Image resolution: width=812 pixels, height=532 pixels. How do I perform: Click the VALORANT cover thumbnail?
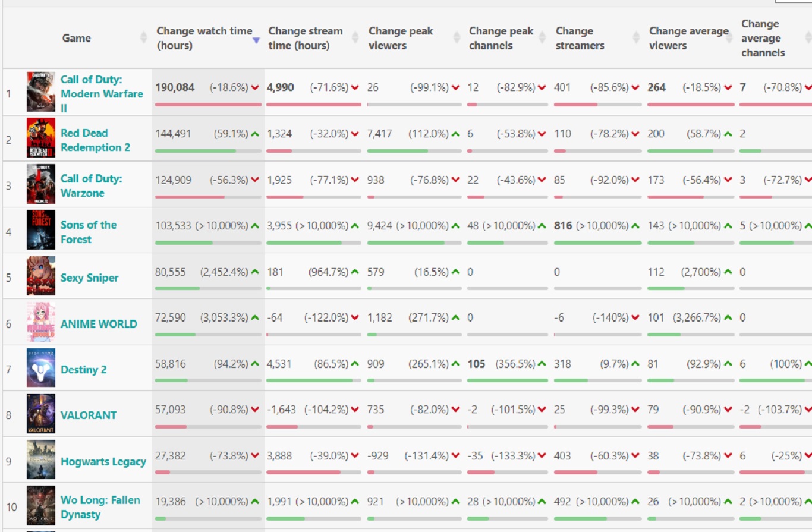pos(41,414)
